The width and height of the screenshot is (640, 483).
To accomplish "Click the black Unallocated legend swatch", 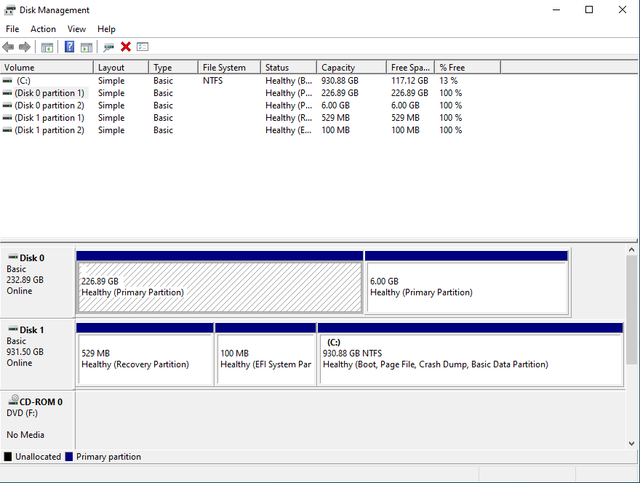I will pos(8,456).
